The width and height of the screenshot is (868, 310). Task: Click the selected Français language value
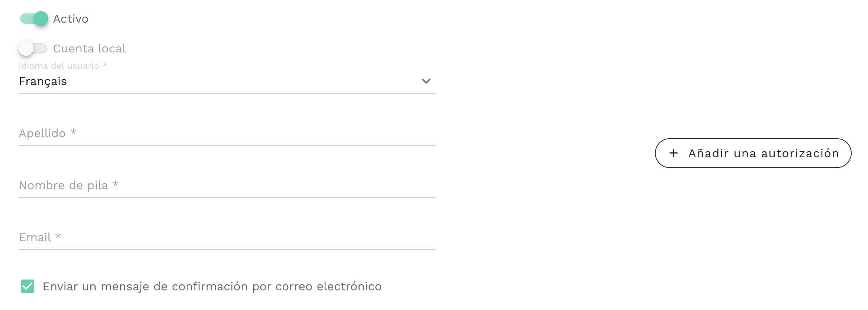click(x=43, y=81)
